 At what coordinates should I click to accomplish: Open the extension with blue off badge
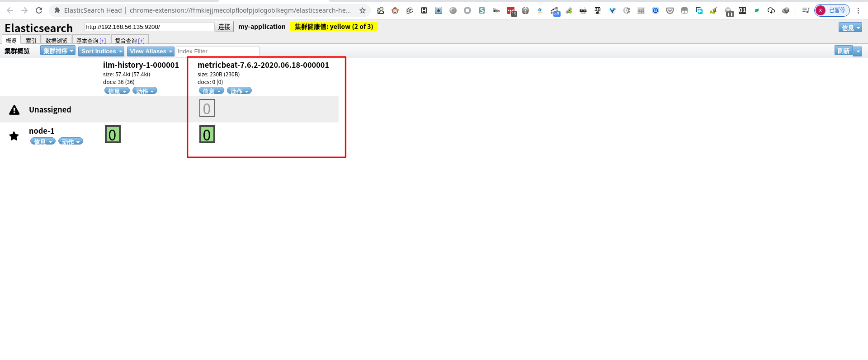point(555,11)
